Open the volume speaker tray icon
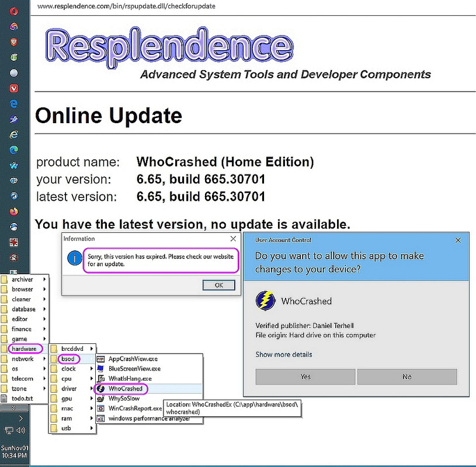The height and width of the screenshot is (467, 476). pos(20,430)
